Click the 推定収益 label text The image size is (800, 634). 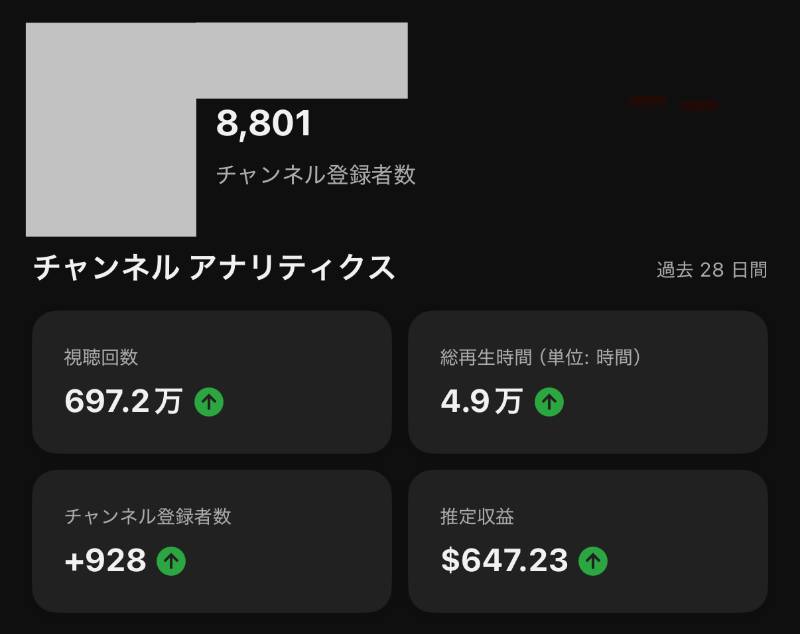pyautogui.click(x=477, y=517)
